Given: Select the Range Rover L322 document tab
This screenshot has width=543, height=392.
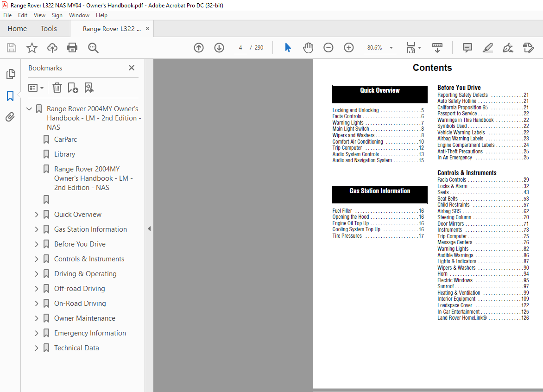Looking at the screenshot, I should (x=112, y=29).
